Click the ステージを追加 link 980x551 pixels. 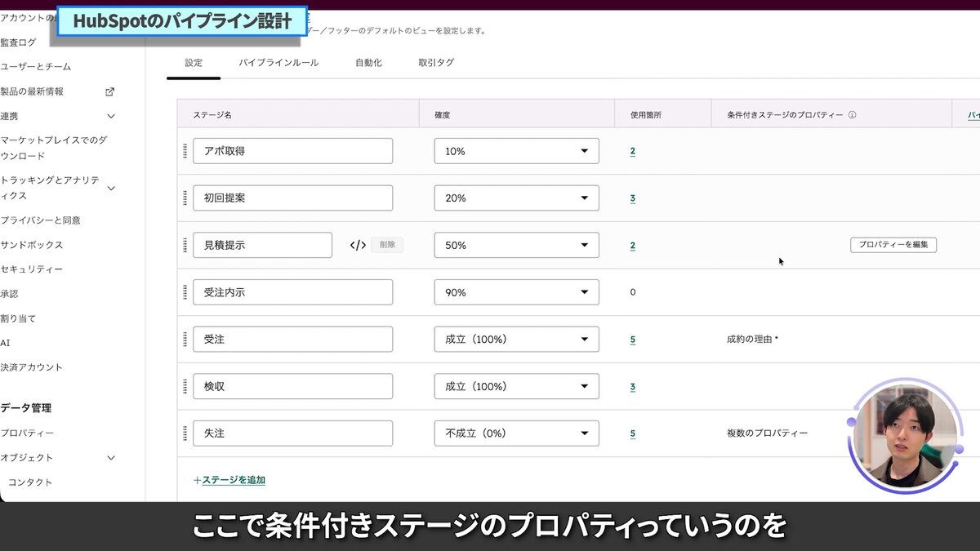233,480
